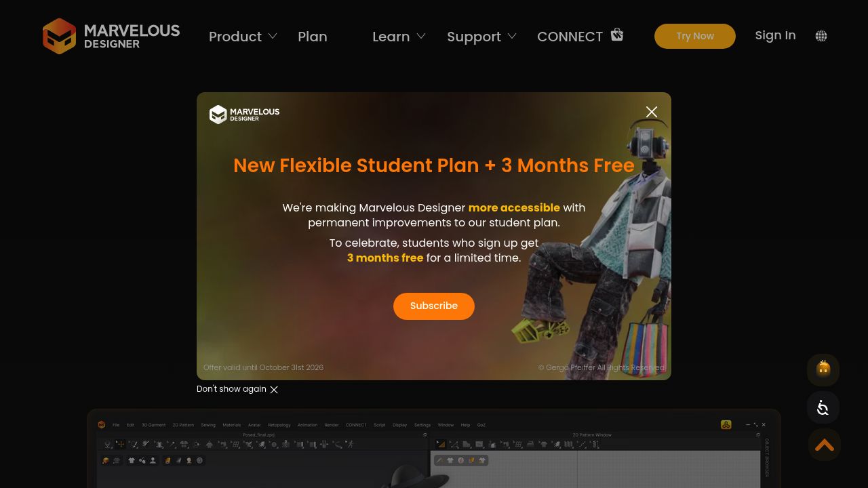
Task: Go to the Plan page
Action: coord(313,37)
